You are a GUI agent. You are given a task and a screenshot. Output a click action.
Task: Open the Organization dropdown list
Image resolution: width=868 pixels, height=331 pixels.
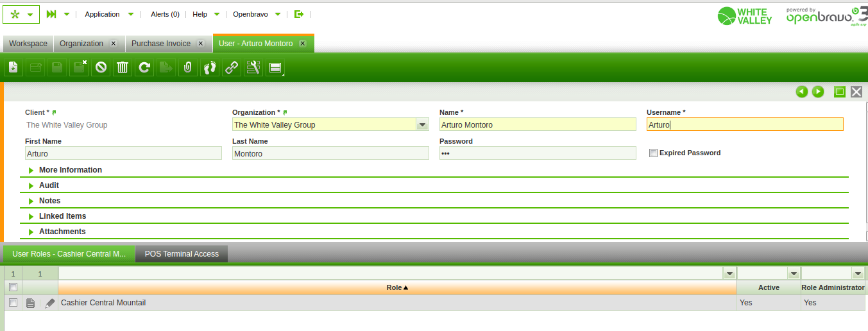coord(422,125)
